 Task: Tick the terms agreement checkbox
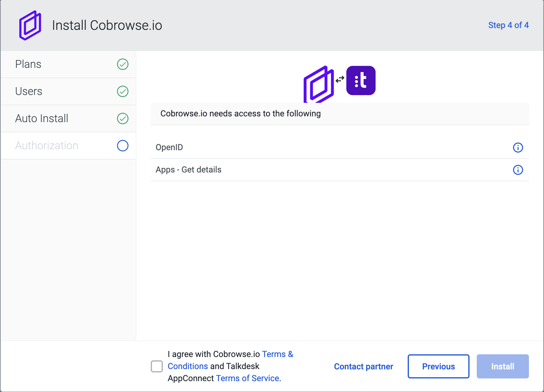click(x=157, y=366)
